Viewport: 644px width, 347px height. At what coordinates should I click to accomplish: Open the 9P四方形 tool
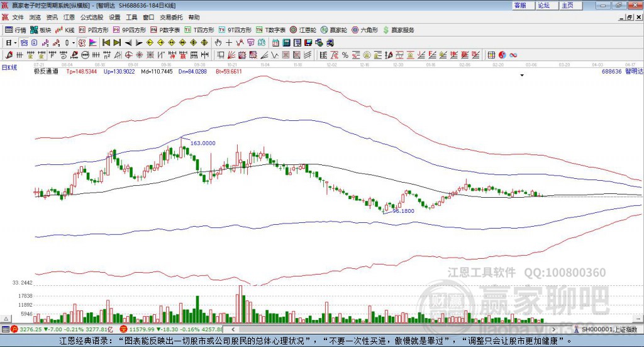click(130, 30)
